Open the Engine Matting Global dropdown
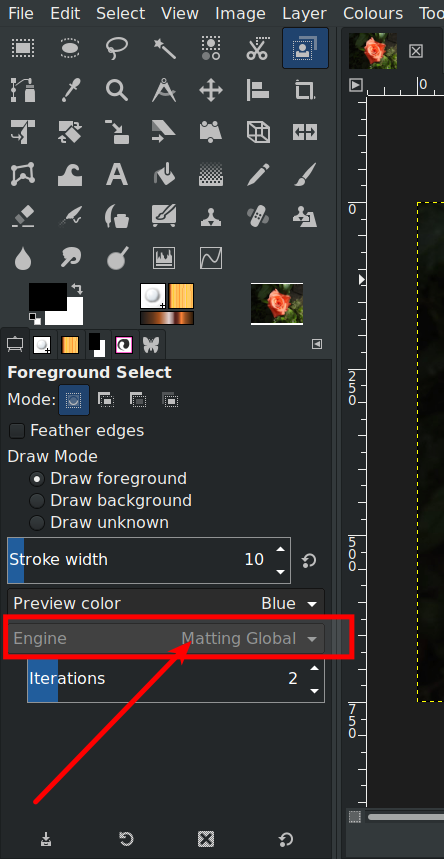 point(166,638)
